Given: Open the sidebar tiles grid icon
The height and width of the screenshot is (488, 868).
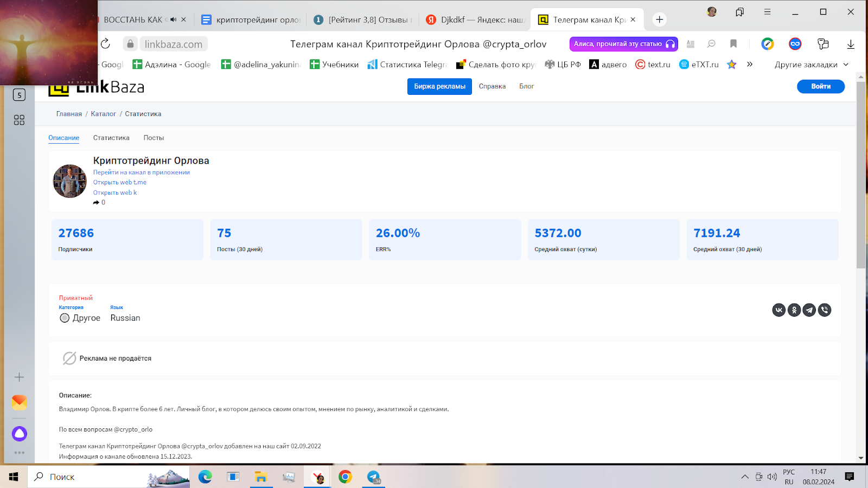Looking at the screenshot, I should (x=19, y=120).
